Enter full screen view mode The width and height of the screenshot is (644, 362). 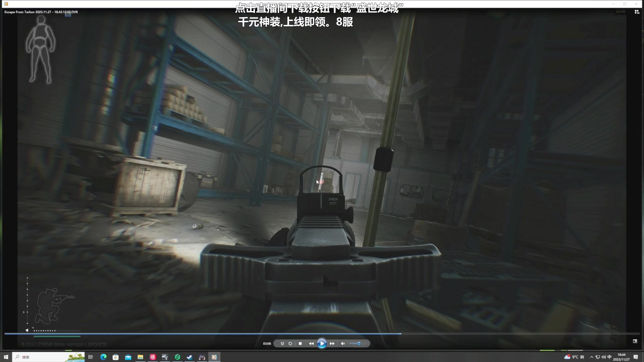pyautogui.click(x=635, y=341)
